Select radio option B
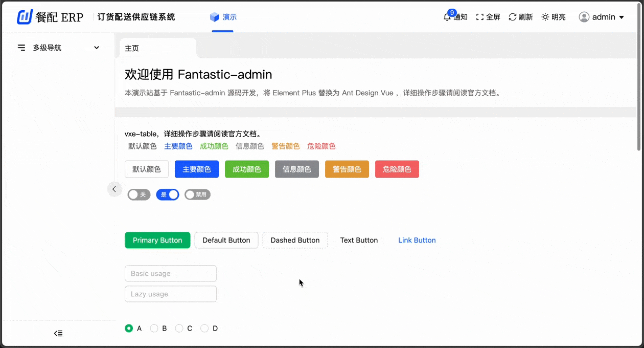The image size is (644, 348). [154, 329]
